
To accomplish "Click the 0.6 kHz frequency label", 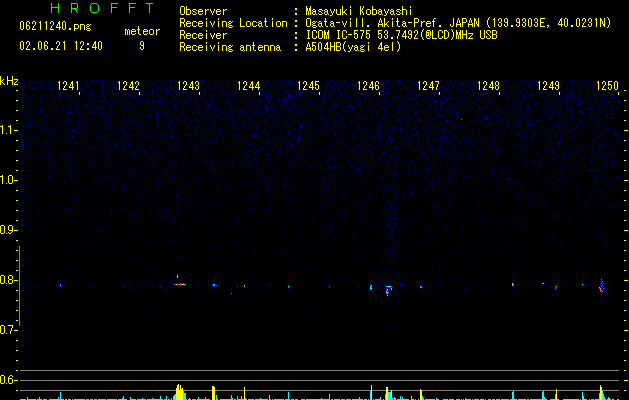I will (7, 380).
